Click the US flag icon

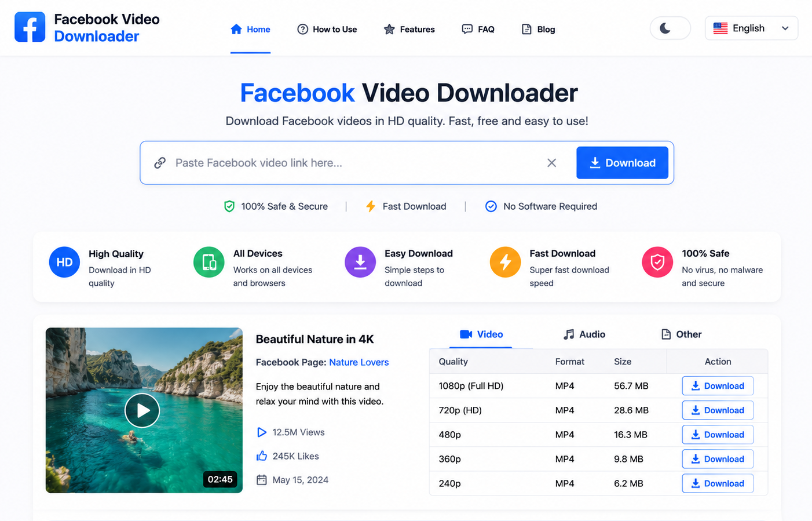pyautogui.click(x=720, y=28)
